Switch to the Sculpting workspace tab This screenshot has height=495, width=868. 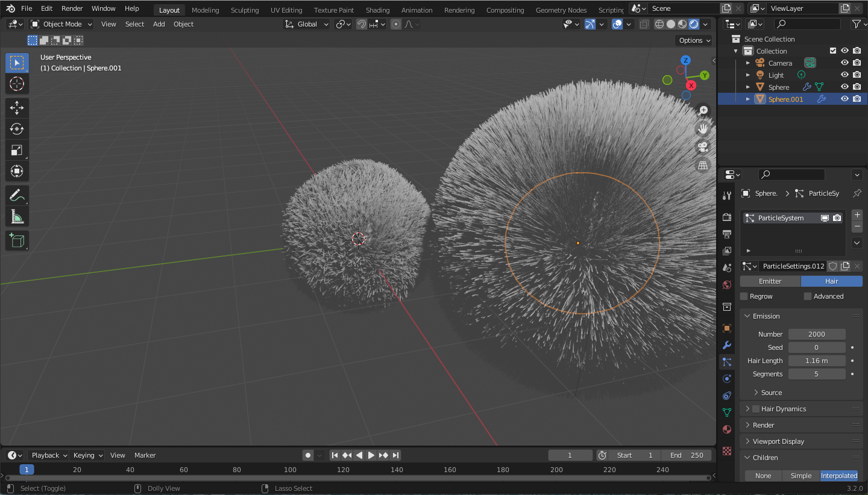click(245, 10)
